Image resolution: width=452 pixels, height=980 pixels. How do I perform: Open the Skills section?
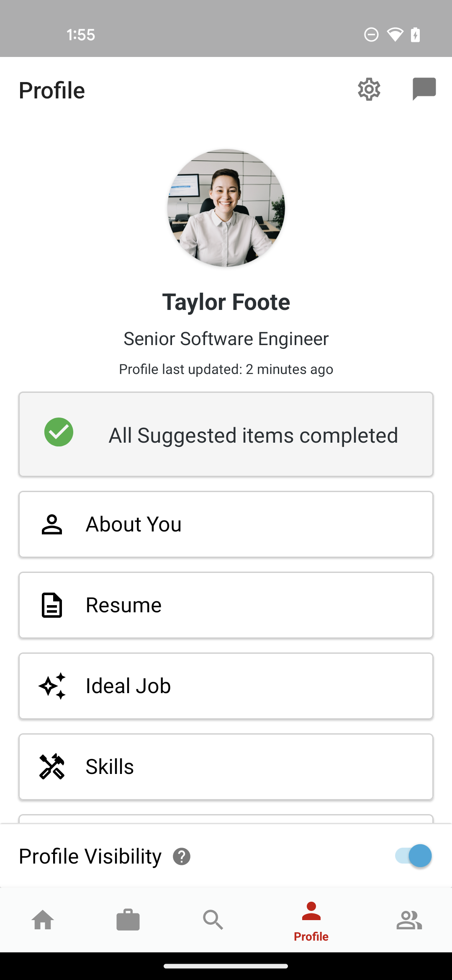click(226, 767)
